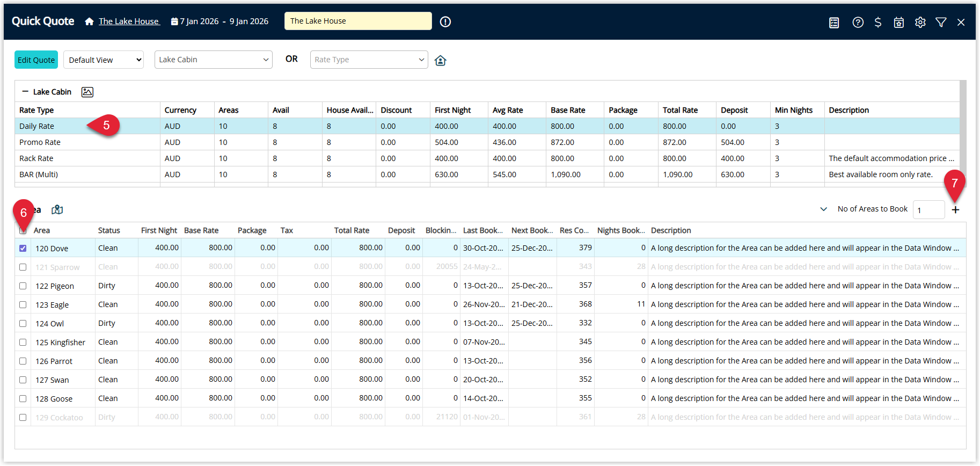Image resolution: width=980 pixels, height=466 pixels.
Task: View Lake Cabin images icon
Action: pos(87,92)
